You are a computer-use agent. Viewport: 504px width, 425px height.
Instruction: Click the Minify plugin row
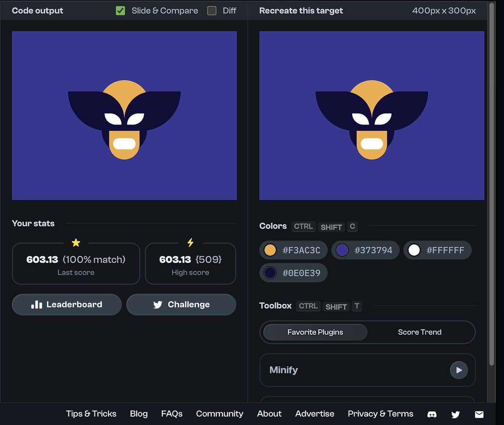pyautogui.click(x=367, y=370)
